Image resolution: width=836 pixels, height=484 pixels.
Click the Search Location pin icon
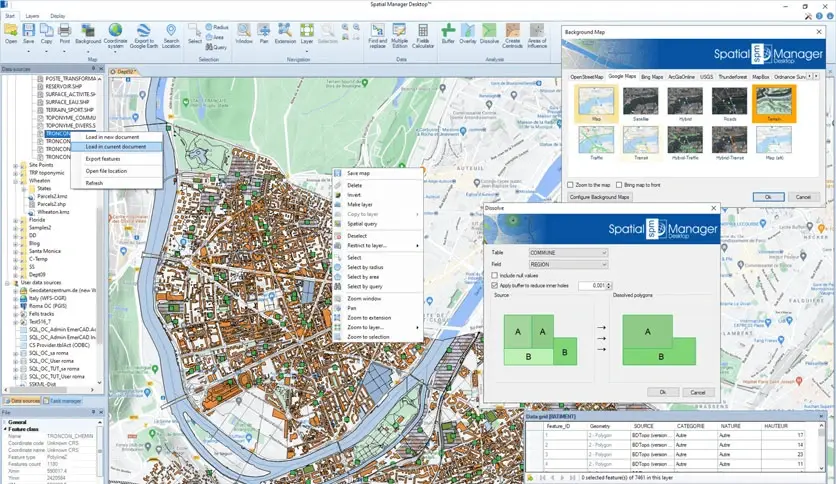pyautogui.click(x=171, y=30)
